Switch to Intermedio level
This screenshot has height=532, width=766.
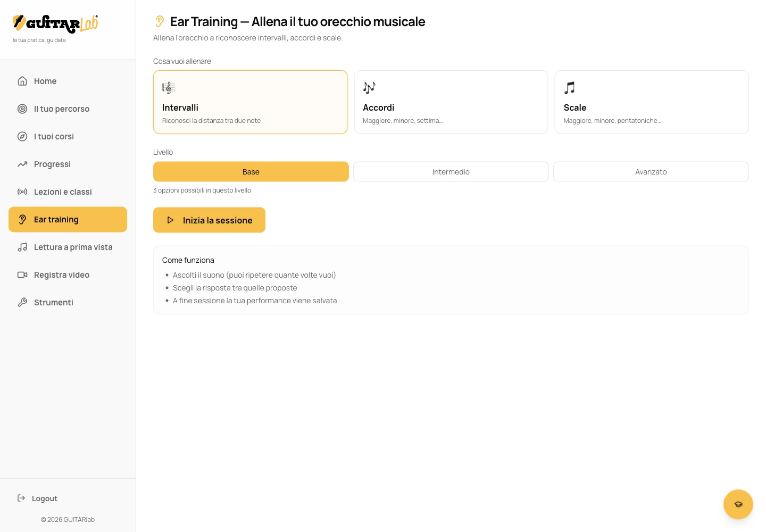coord(451,172)
